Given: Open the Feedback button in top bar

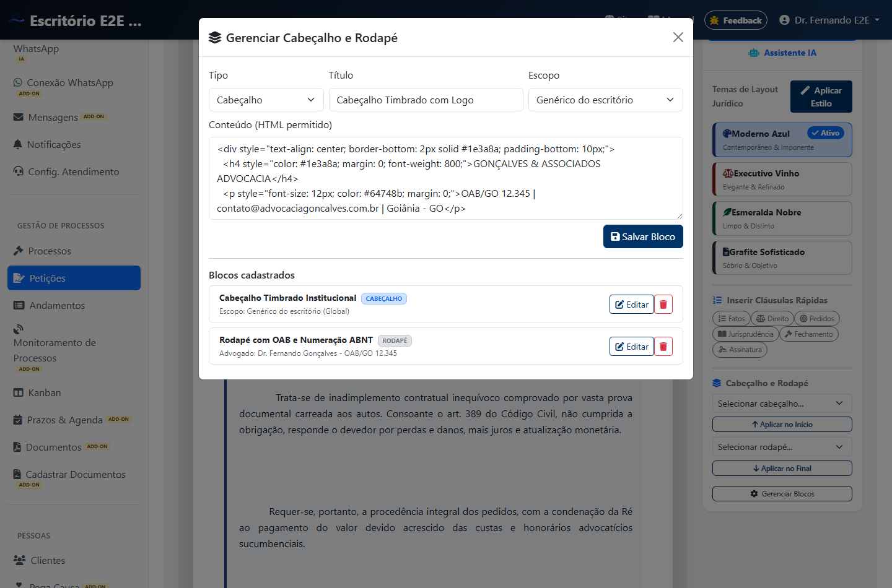Looking at the screenshot, I should pos(736,20).
